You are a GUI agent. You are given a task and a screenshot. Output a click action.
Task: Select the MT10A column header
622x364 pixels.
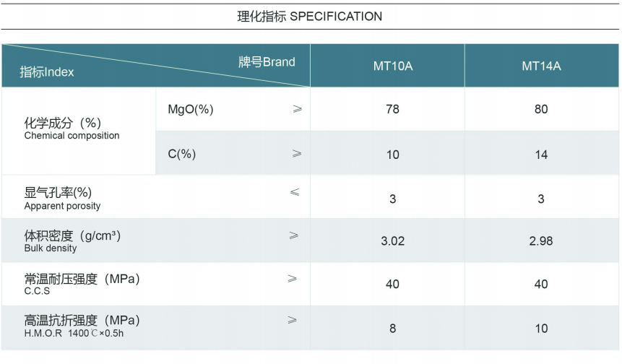392,66
